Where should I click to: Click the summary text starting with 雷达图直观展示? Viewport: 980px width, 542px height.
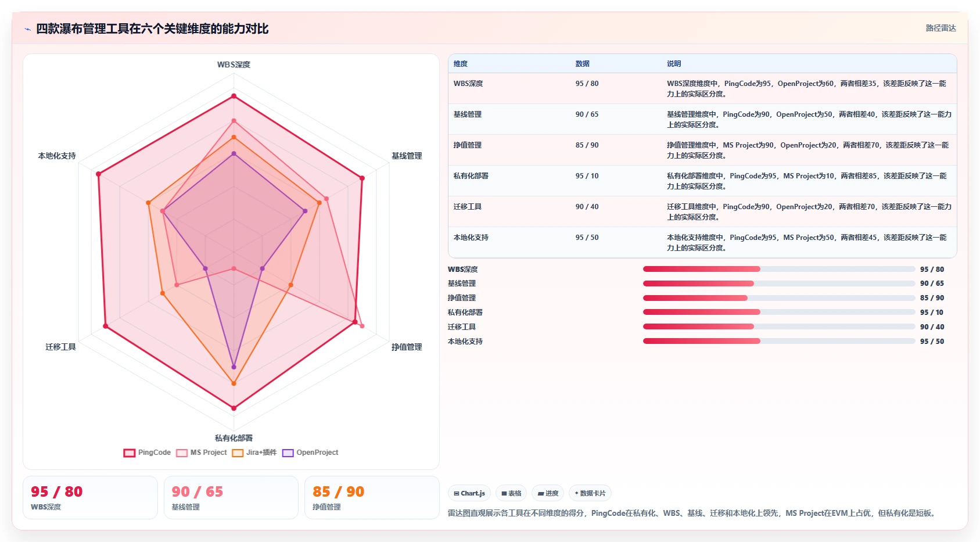[693, 513]
